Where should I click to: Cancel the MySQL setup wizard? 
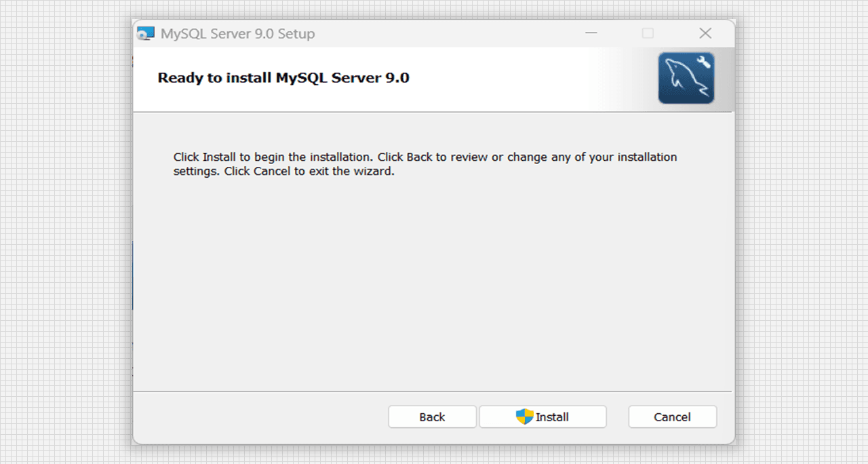click(x=672, y=417)
